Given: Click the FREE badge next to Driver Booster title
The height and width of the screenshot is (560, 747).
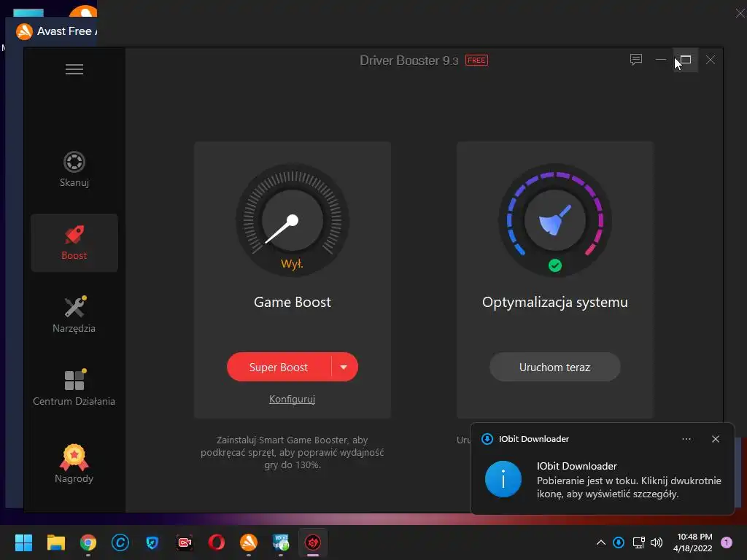Looking at the screenshot, I should coord(476,61).
